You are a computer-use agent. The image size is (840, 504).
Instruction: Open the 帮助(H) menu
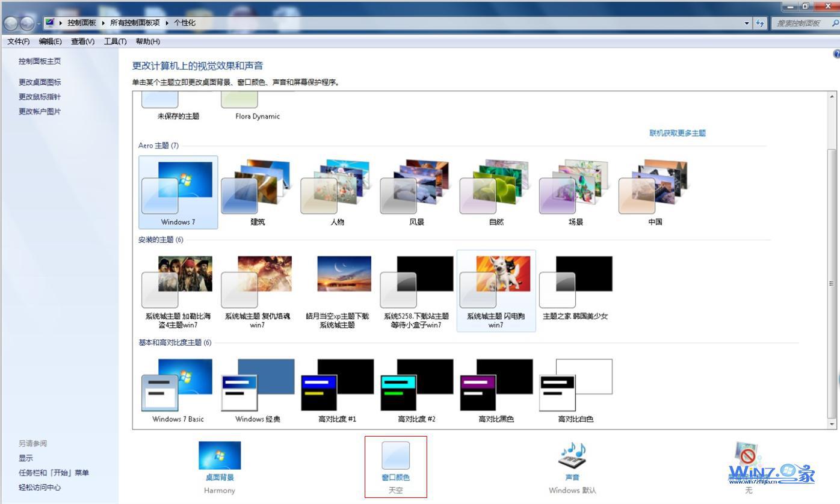[x=147, y=41]
